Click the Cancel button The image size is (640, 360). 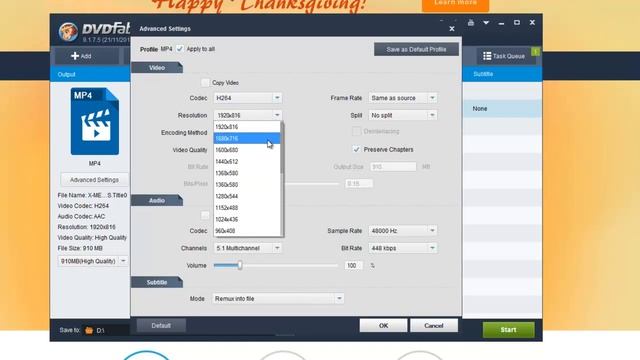pos(434,326)
